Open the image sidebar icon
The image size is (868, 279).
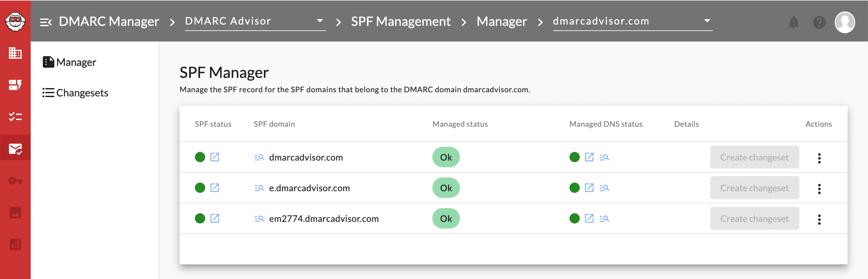point(15,212)
